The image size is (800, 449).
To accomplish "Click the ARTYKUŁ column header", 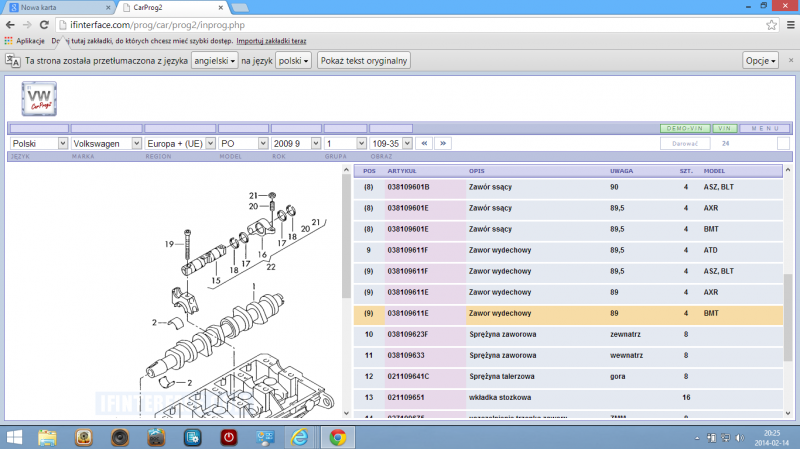I will point(402,171).
